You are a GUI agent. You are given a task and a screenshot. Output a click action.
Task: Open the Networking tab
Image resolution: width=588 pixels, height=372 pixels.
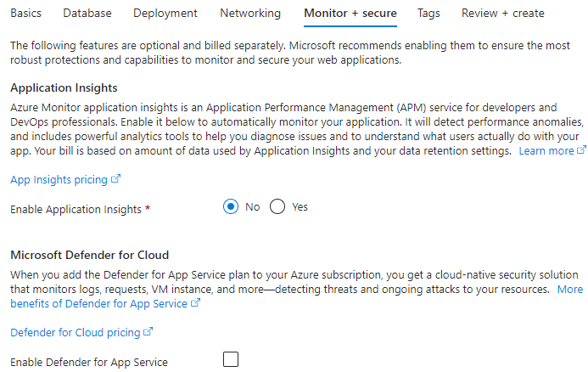pyautogui.click(x=250, y=13)
